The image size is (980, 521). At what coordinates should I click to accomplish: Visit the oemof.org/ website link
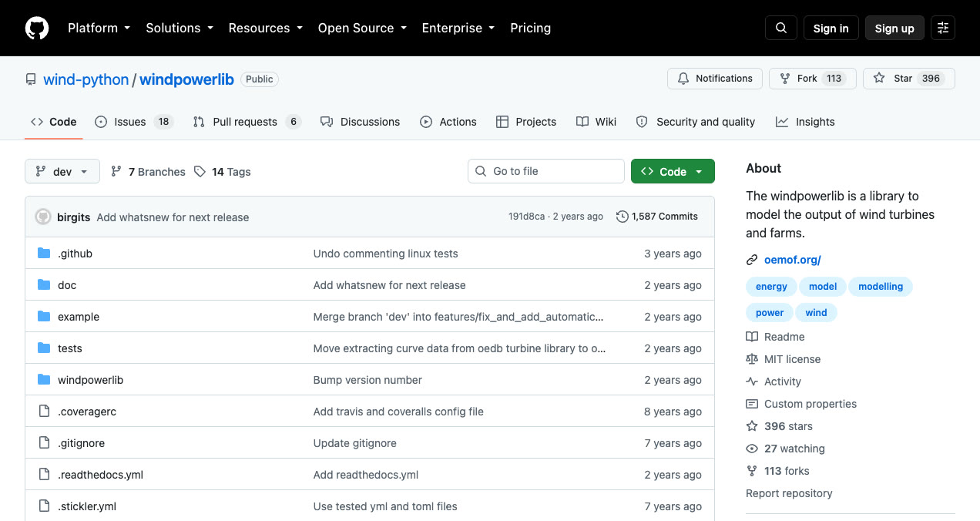click(x=793, y=260)
